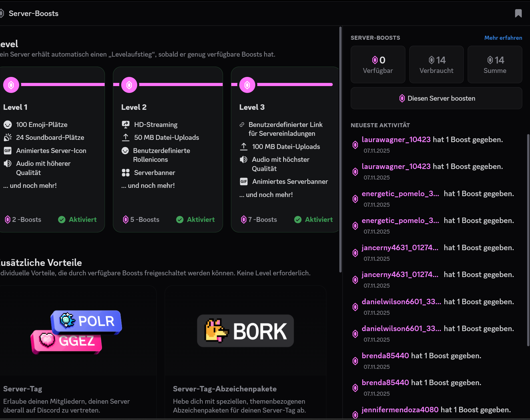
Task: Click the Level 3 boost gem icon
Action: tap(247, 85)
